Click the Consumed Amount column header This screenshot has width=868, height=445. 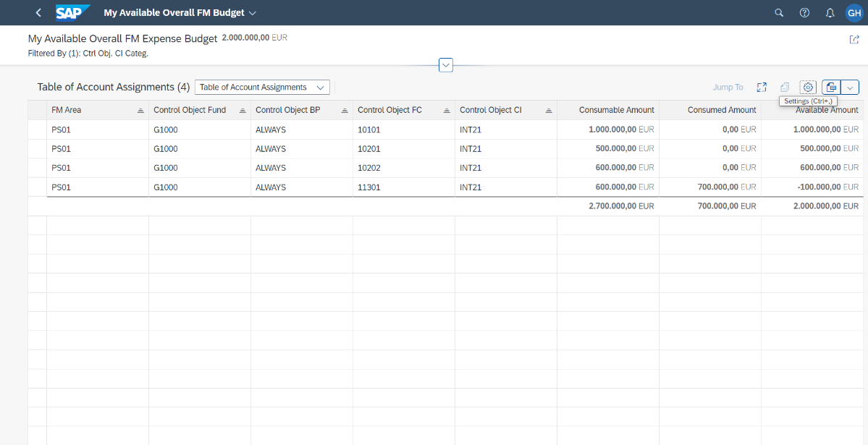click(710, 110)
